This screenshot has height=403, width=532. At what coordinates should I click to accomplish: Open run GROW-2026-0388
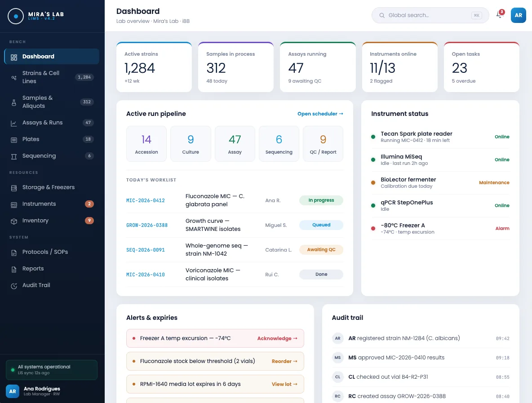147,225
